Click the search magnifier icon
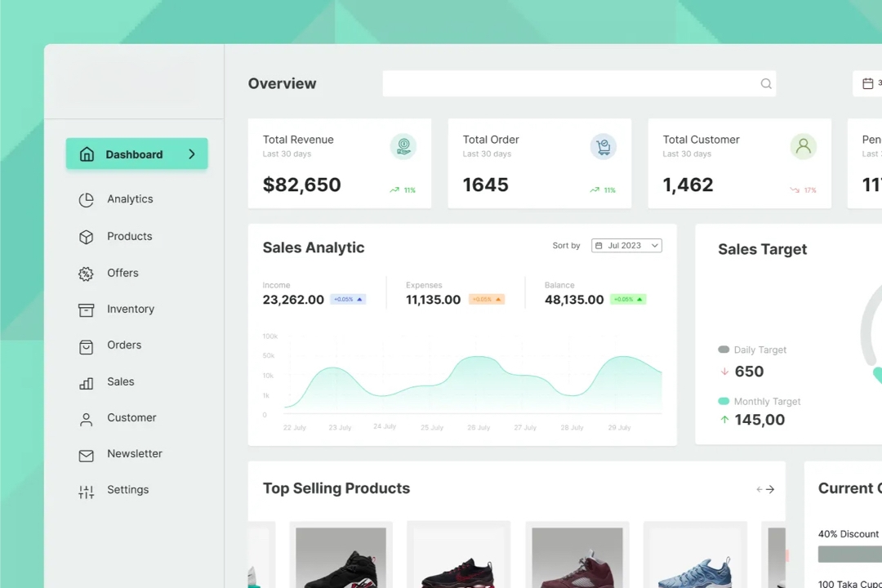This screenshot has width=882, height=588. coord(765,83)
